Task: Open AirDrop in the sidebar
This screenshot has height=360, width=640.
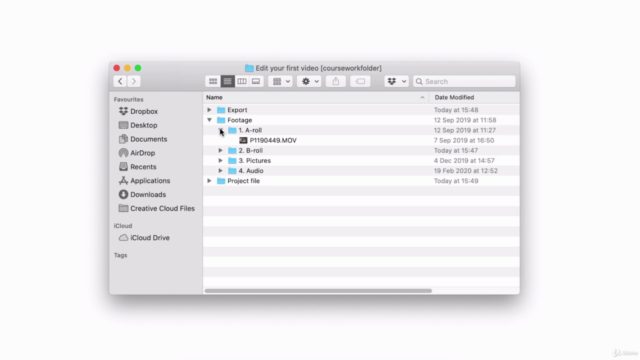Action: 137,153
